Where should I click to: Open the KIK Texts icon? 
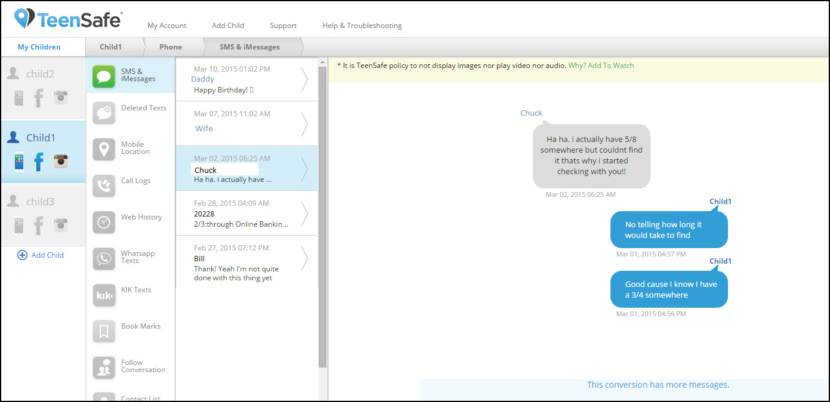coord(104,295)
